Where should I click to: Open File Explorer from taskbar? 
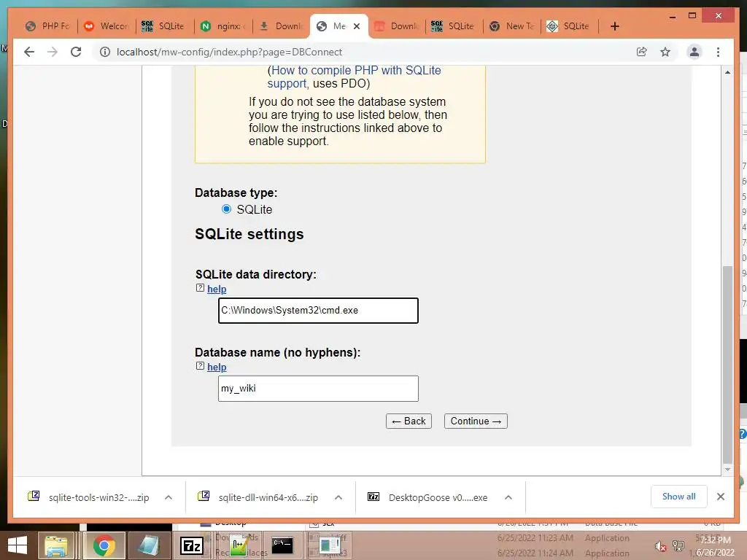tap(56, 545)
